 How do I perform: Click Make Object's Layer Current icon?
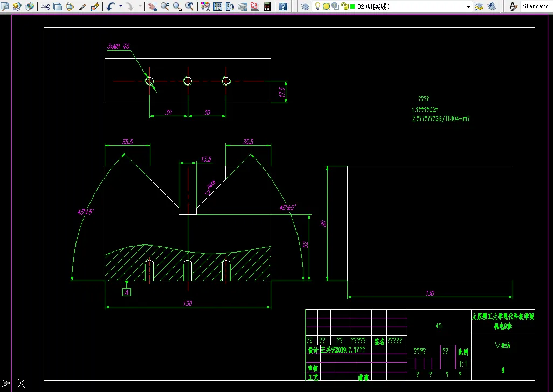[479, 6]
